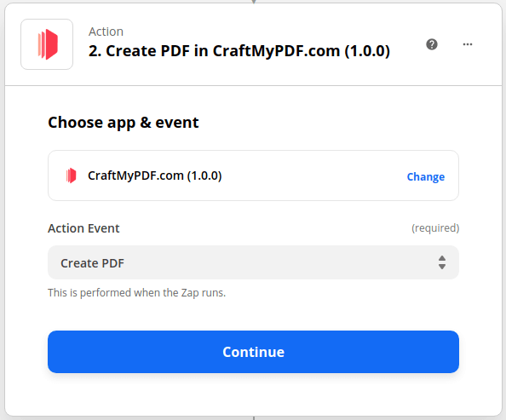Select the step title "2. Create PDF in CraftMyPDF.com"

click(x=239, y=51)
